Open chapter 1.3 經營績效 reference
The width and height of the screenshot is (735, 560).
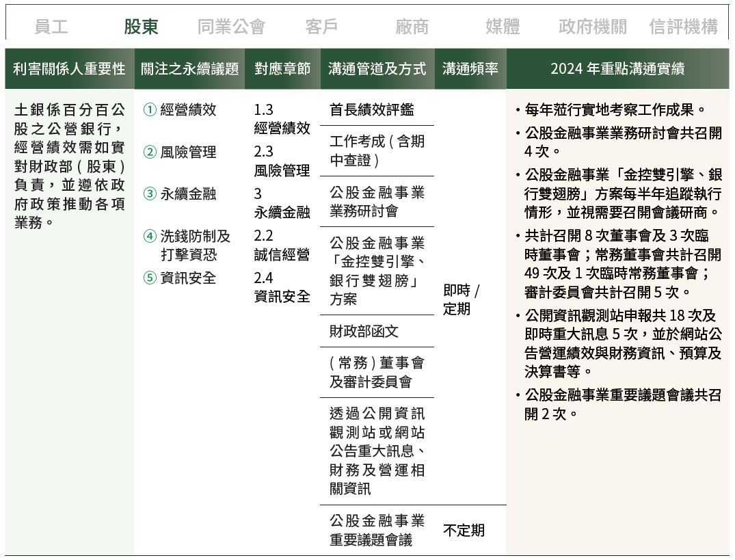tap(282, 119)
